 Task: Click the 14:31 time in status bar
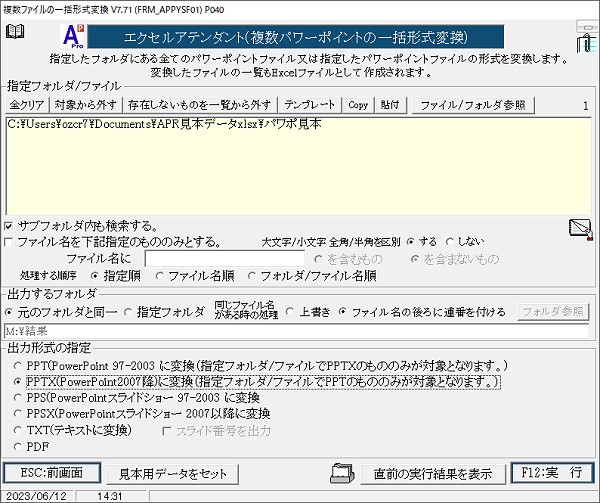(109, 496)
